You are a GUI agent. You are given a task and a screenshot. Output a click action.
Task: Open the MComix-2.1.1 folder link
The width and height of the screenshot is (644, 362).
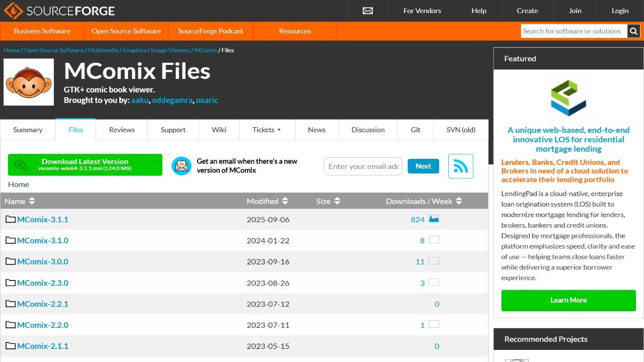click(43, 346)
